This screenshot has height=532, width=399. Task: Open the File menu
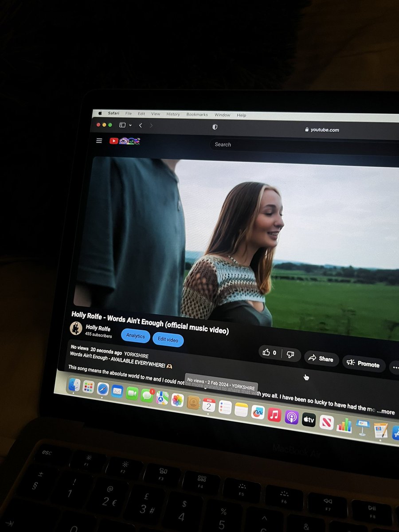click(x=129, y=114)
